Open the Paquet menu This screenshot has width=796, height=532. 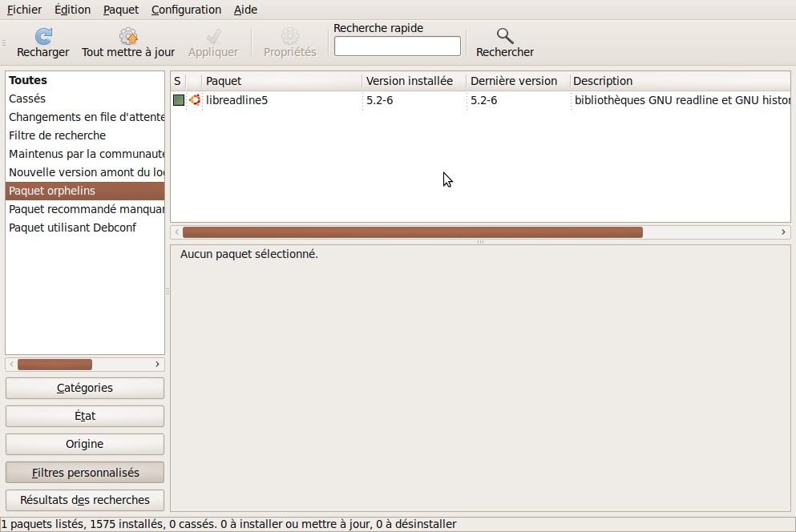click(121, 10)
